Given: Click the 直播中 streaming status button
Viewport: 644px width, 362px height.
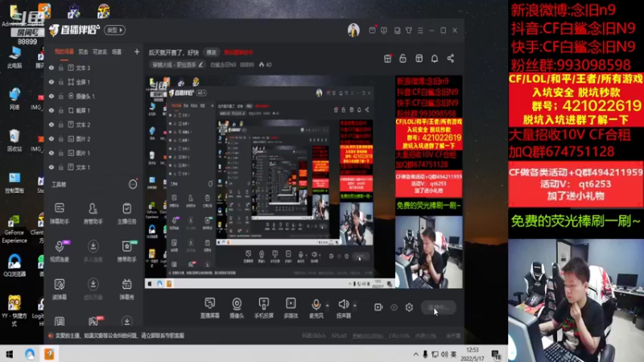Looking at the screenshot, I should (439, 307).
